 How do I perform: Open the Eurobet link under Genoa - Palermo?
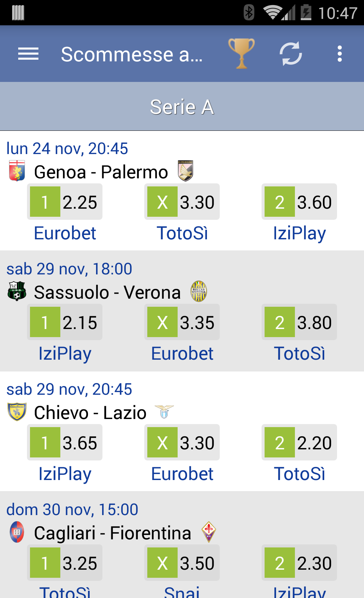point(65,233)
